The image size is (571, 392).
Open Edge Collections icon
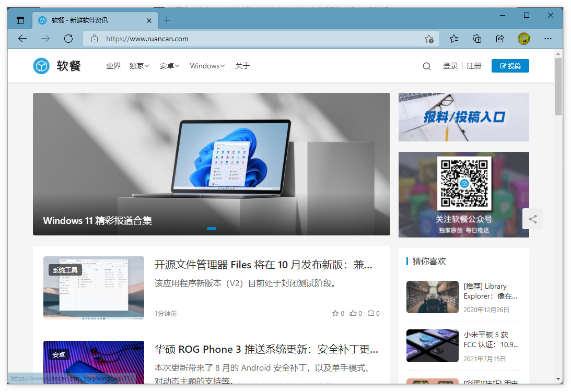tap(476, 38)
